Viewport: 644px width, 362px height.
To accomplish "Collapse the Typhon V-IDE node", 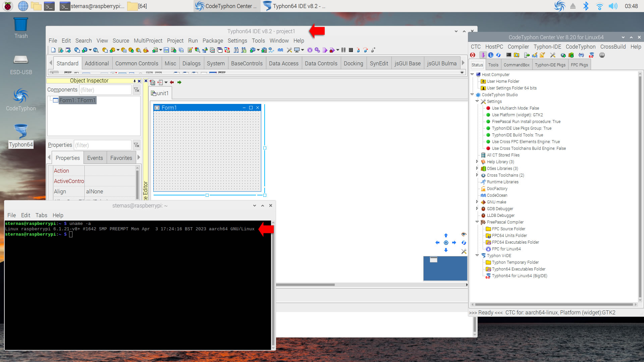I will [477, 255].
